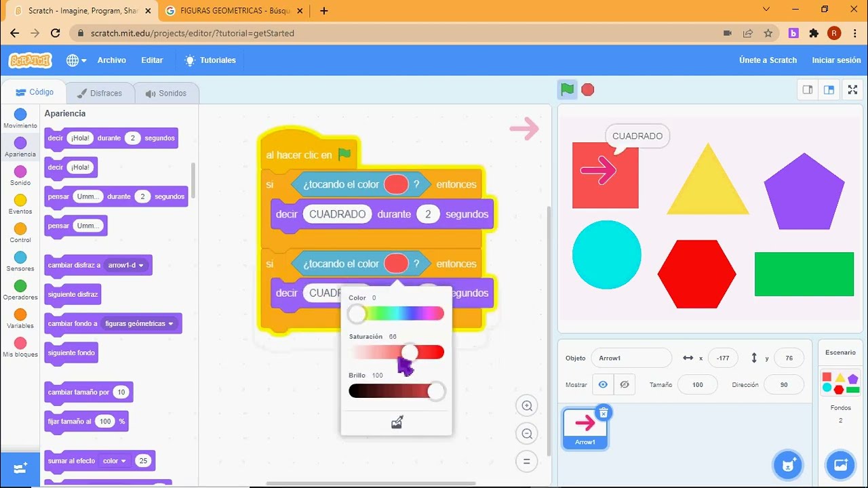Open the browser extensions puzzle icon
Screen dimensions: 868x488
pos(814,33)
